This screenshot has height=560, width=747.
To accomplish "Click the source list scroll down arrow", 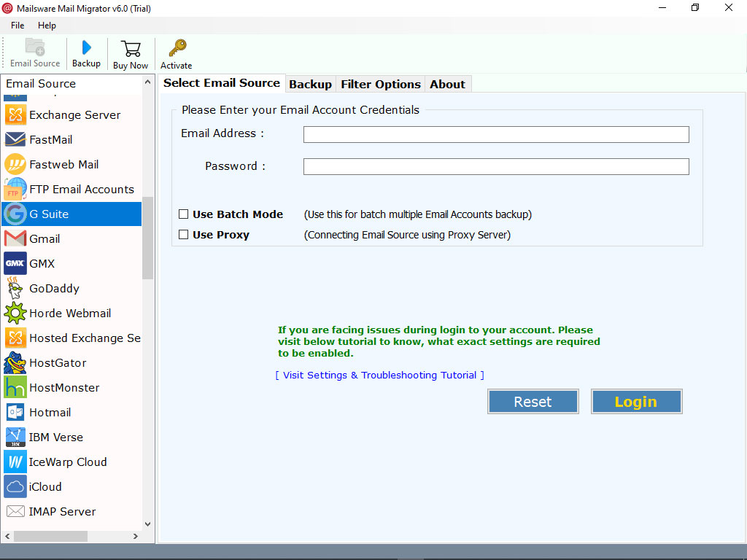I will pyautogui.click(x=147, y=524).
